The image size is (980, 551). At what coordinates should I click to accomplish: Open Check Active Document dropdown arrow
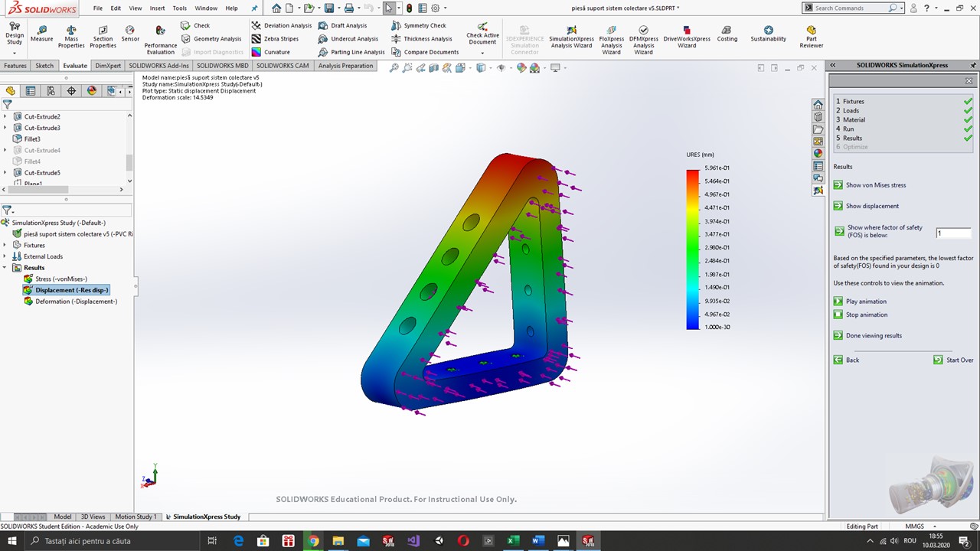click(482, 53)
